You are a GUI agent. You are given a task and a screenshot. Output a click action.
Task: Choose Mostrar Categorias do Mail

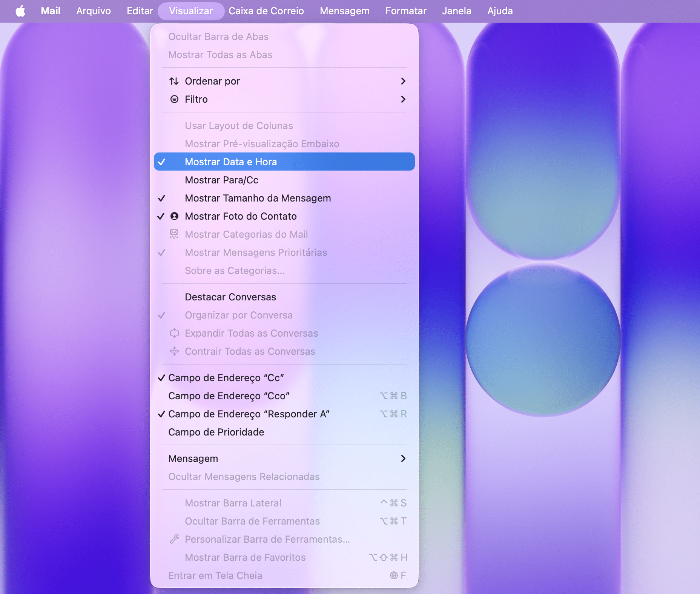[284, 234]
